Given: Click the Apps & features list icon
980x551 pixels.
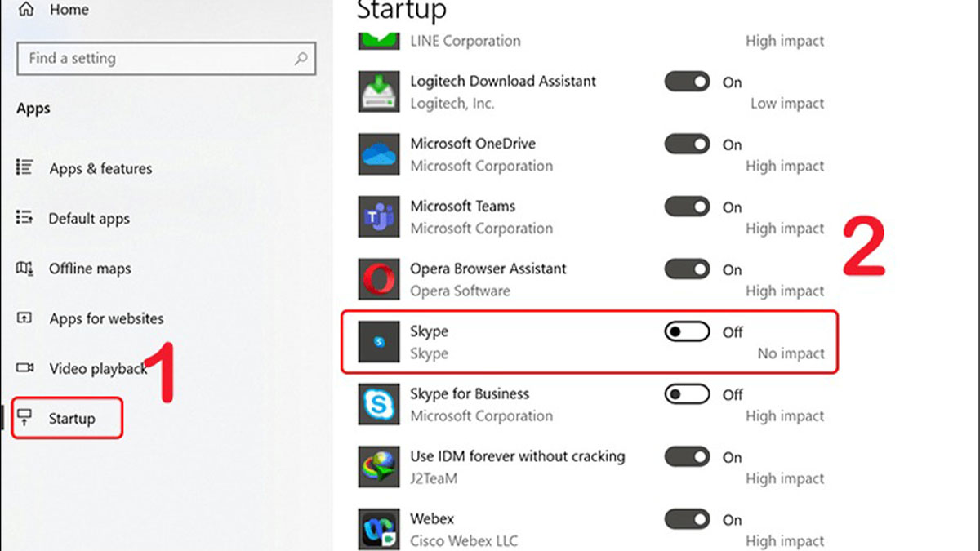Looking at the screenshot, I should pyautogui.click(x=24, y=168).
